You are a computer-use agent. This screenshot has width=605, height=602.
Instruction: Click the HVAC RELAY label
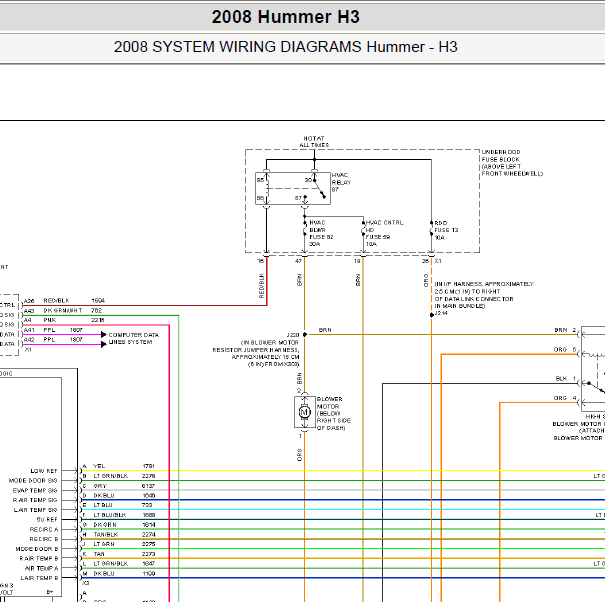(x=341, y=182)
